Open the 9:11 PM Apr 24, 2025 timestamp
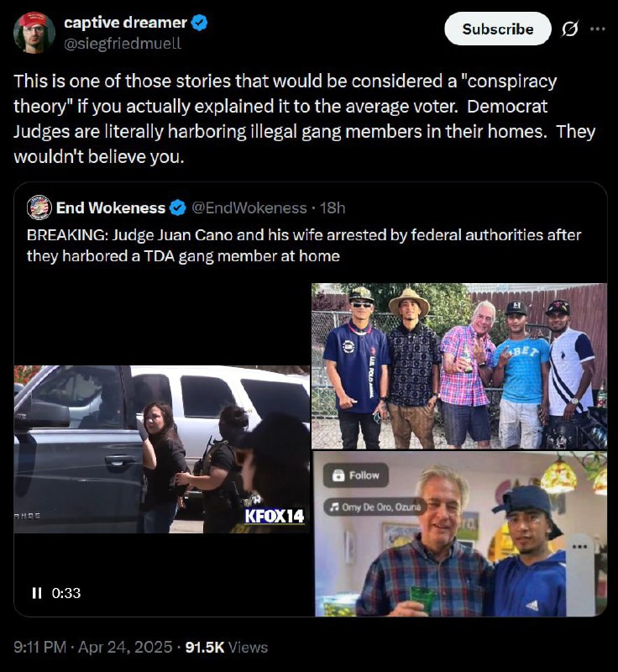This screenshot has height=672, width=618. [x=92, y=647]
